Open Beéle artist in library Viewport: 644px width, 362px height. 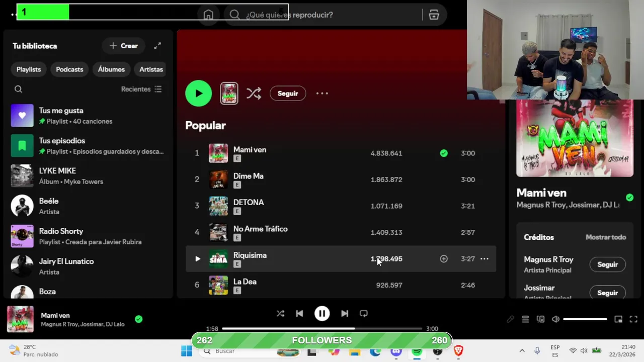coord(89,206)
